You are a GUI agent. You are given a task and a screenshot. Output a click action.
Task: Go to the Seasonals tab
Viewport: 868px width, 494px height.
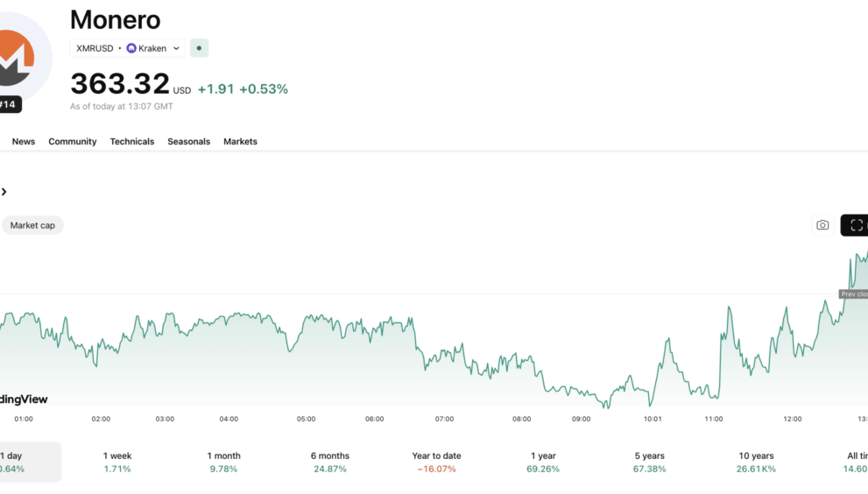[x=189, y=141]
